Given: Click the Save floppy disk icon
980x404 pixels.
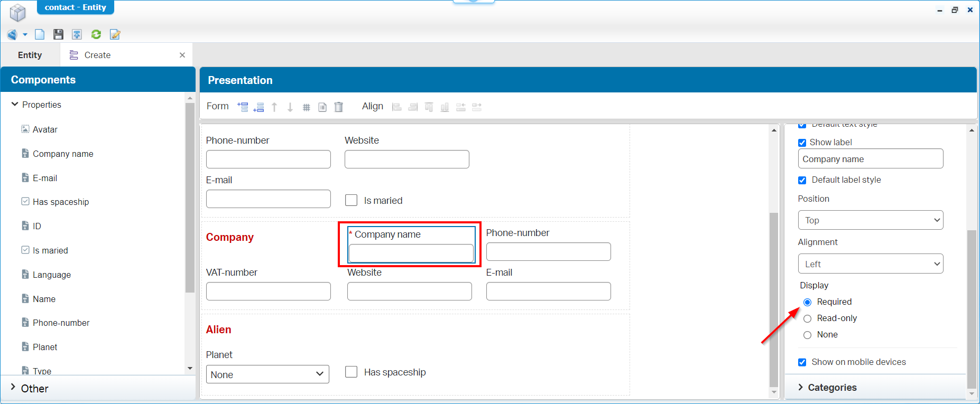Looking at the screenshot, I should pos(58,34).
